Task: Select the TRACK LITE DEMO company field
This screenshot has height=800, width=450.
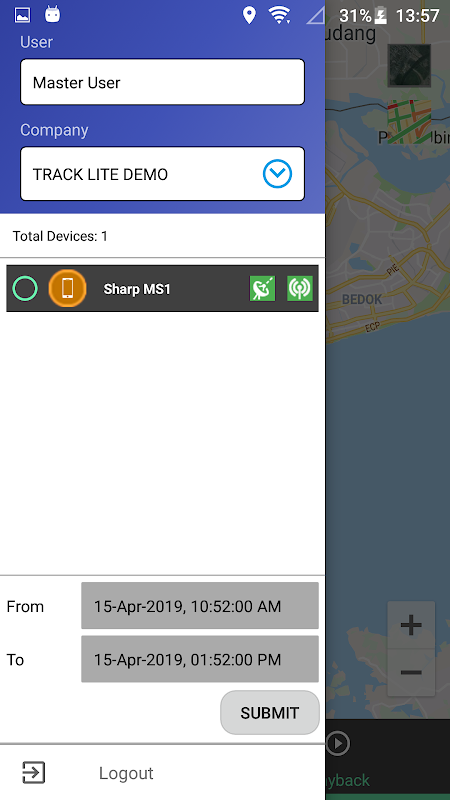Action: click(162, 174)
